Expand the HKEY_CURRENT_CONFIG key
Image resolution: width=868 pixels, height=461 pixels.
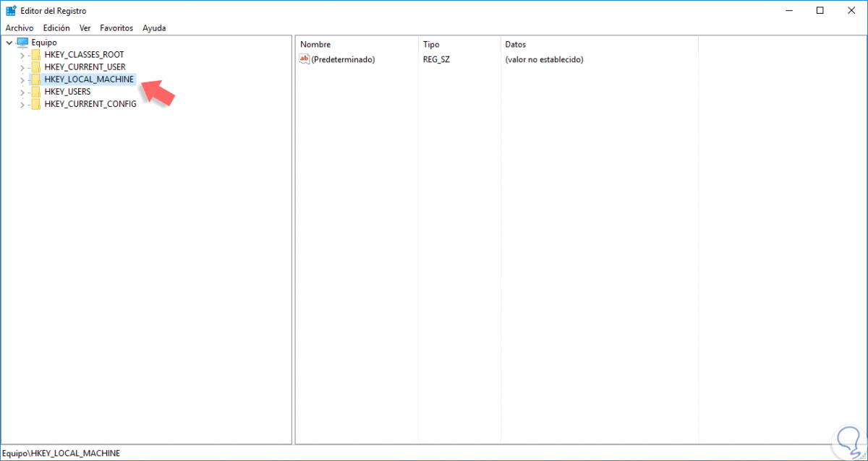[22, 104]
